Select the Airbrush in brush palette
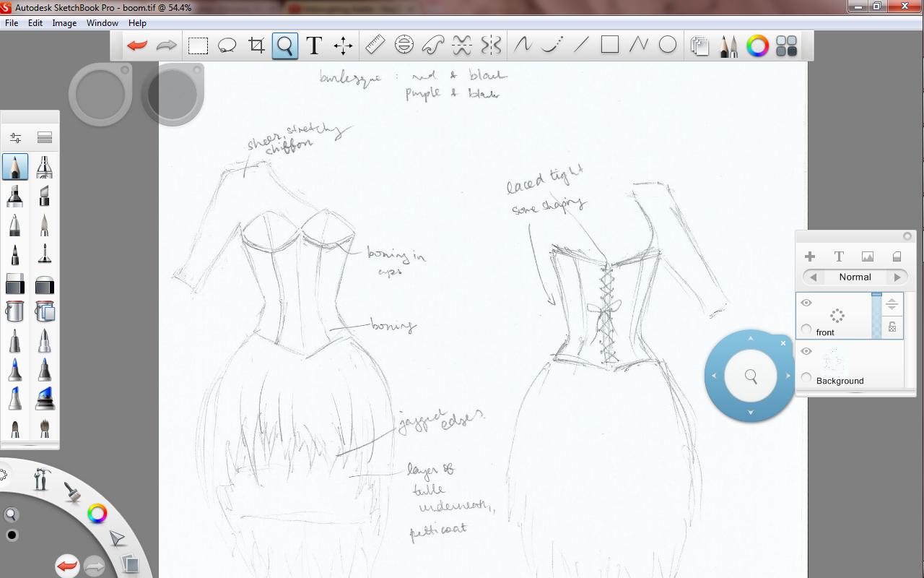This screenshot has height=578, width=924. (x=45, y=166)
